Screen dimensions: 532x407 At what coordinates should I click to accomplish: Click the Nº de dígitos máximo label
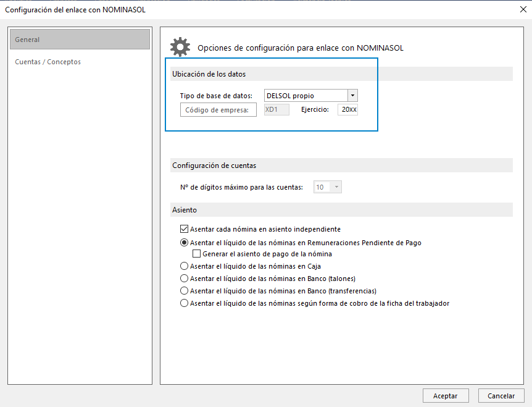241,187
